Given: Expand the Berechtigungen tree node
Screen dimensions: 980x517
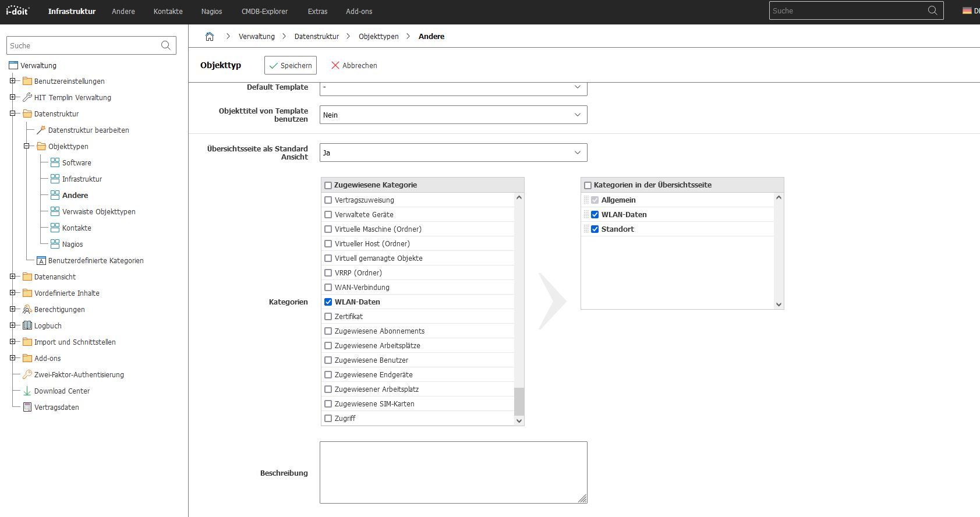Looking at the screenshot, I should pyautogui.click(x=12, y=309).
